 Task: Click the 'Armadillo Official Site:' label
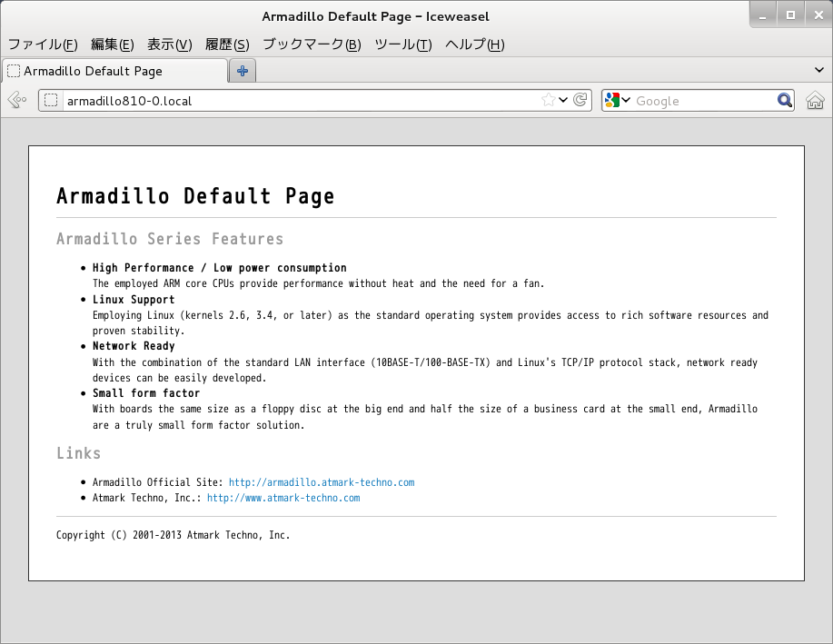click(x=158, y=482)
